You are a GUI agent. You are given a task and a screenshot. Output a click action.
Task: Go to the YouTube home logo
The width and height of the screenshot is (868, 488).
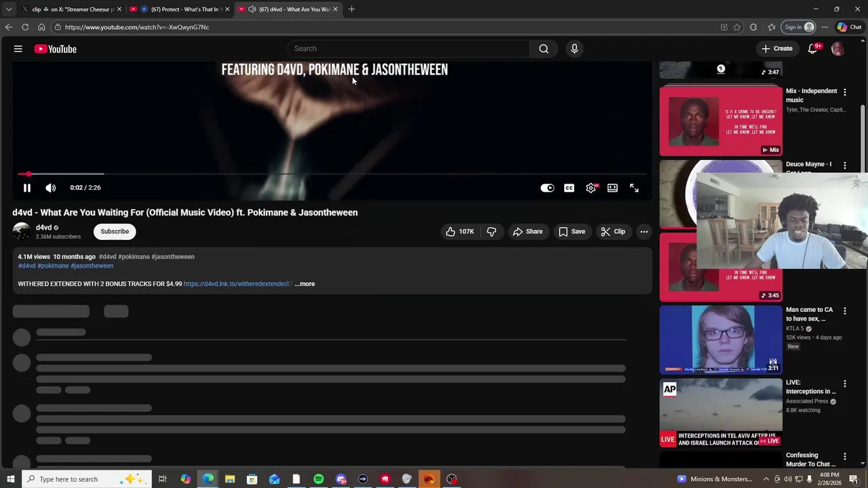click(56, 49)
